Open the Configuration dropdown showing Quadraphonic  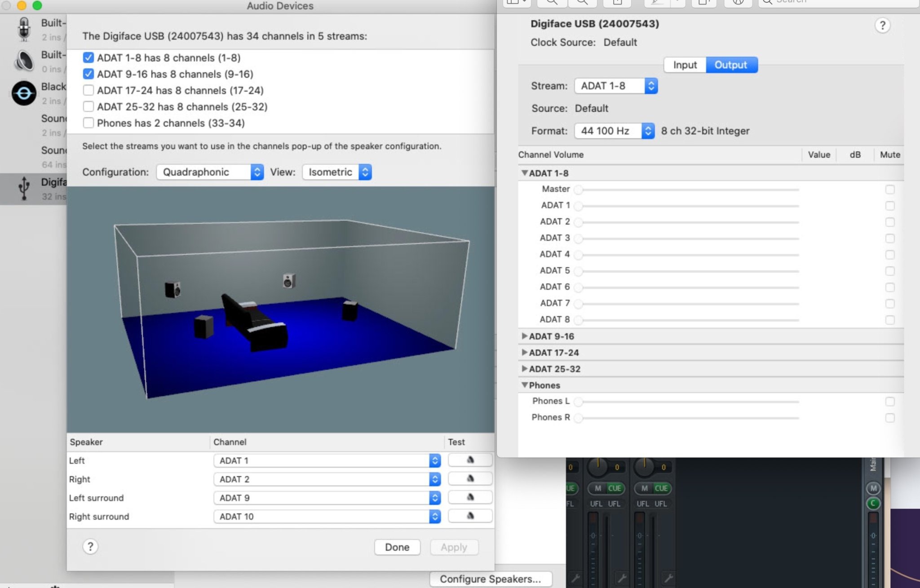coord(210,172)
